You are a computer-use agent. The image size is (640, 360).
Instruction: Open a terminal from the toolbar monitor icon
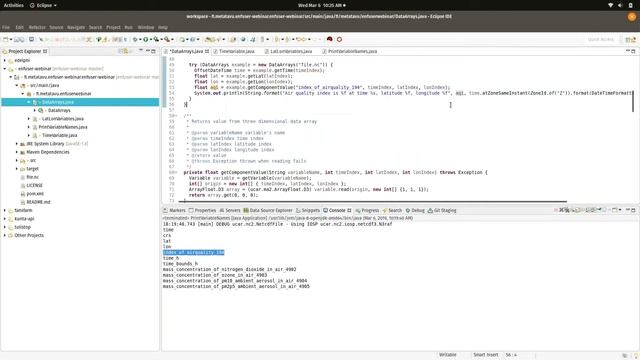pyautogui.click(x=31, y=40)
